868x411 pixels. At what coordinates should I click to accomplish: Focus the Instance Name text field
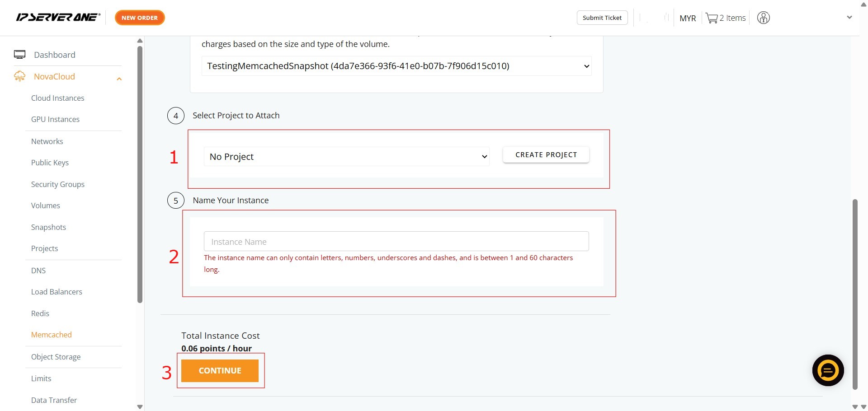pos(396,242)
